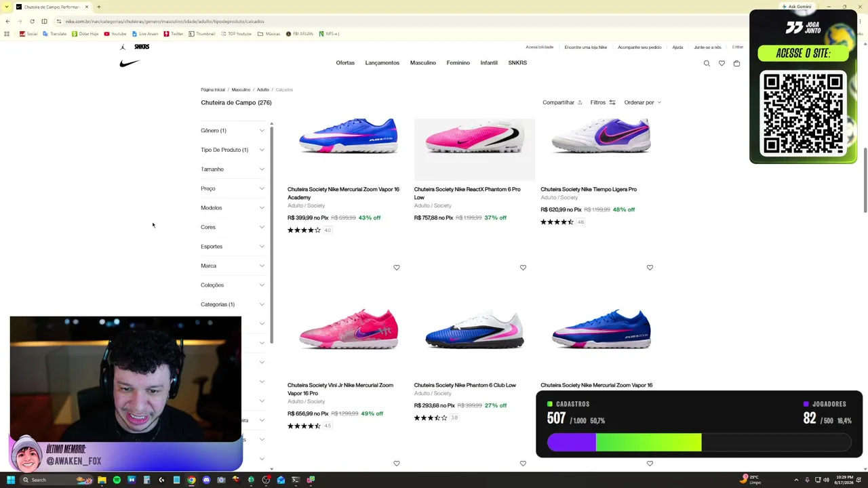Expand the Marca filter section
Image resolution: width=868 pixels, height=488 pixels.
coord(233,266)
